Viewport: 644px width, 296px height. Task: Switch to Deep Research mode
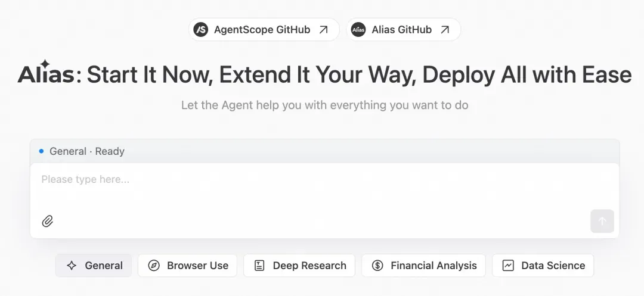(x=299, y=266)
